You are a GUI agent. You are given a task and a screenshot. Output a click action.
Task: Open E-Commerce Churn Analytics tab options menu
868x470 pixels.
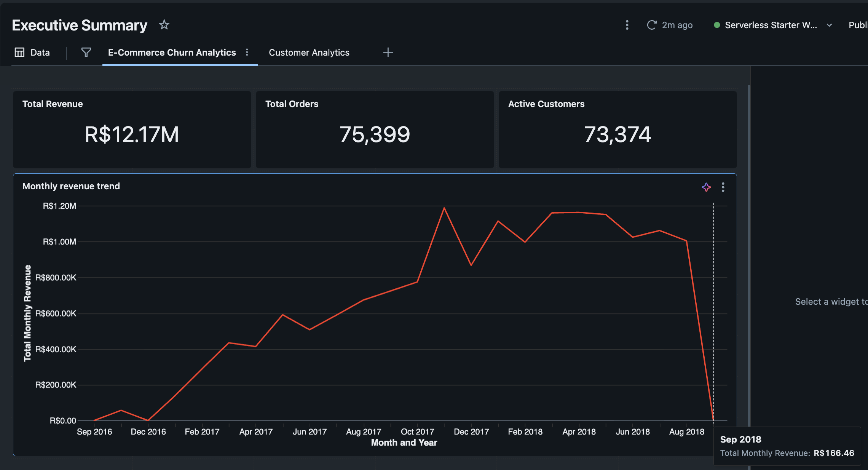click(247, 53)
